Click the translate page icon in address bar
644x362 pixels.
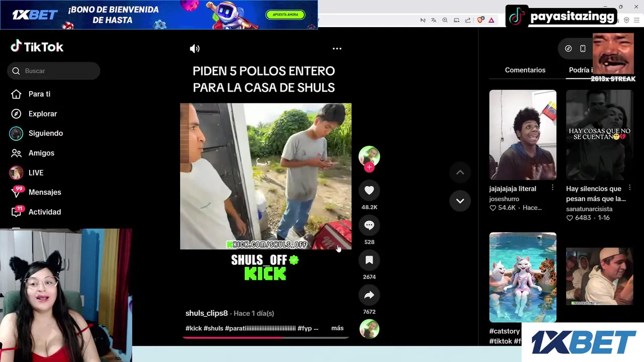433,20
